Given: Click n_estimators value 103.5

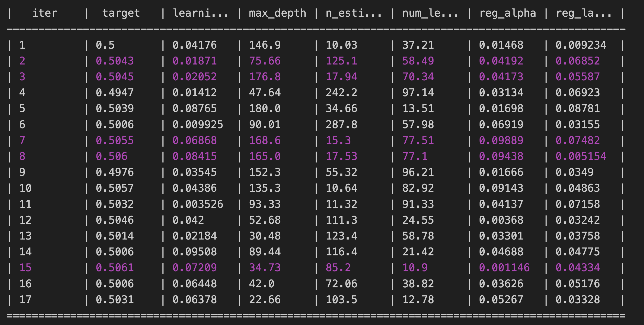Looking at the screenshot, I should (341, 300).
